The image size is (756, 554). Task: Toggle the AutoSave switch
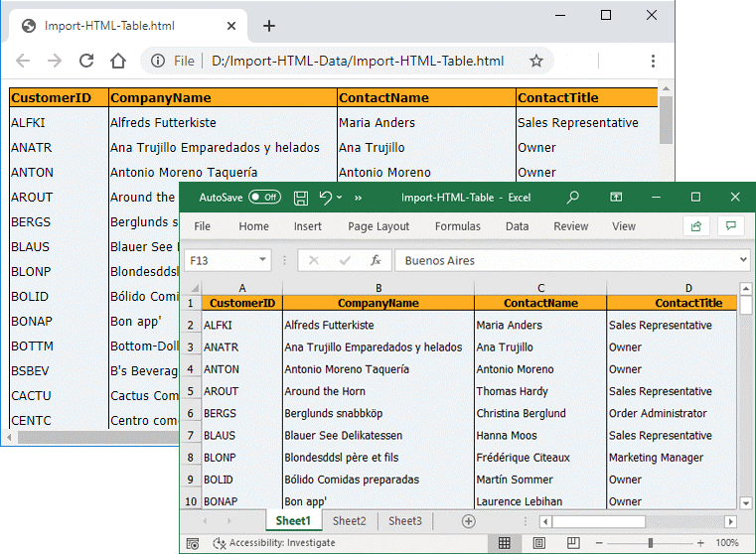pos(264,198)
